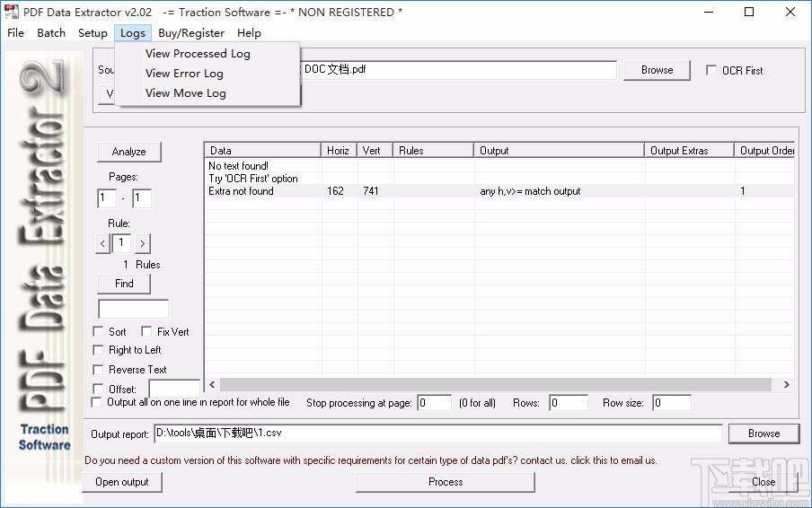Enable the Offset checkbox

click(97, 389)
